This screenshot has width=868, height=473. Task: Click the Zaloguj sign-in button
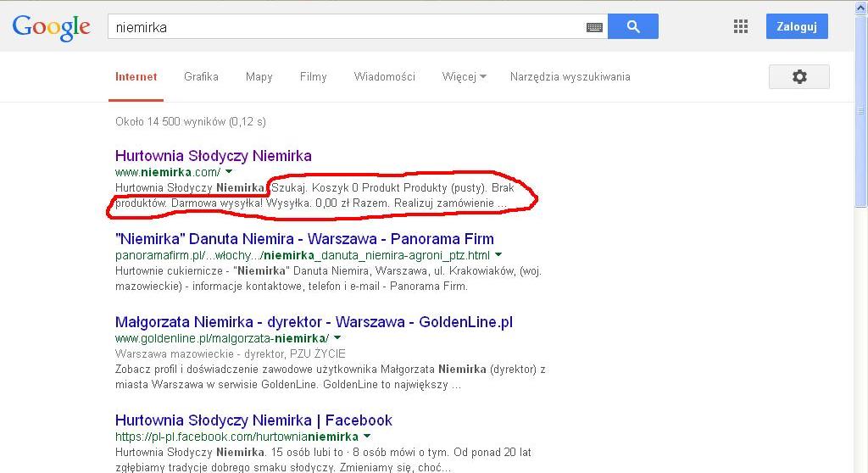797,26
